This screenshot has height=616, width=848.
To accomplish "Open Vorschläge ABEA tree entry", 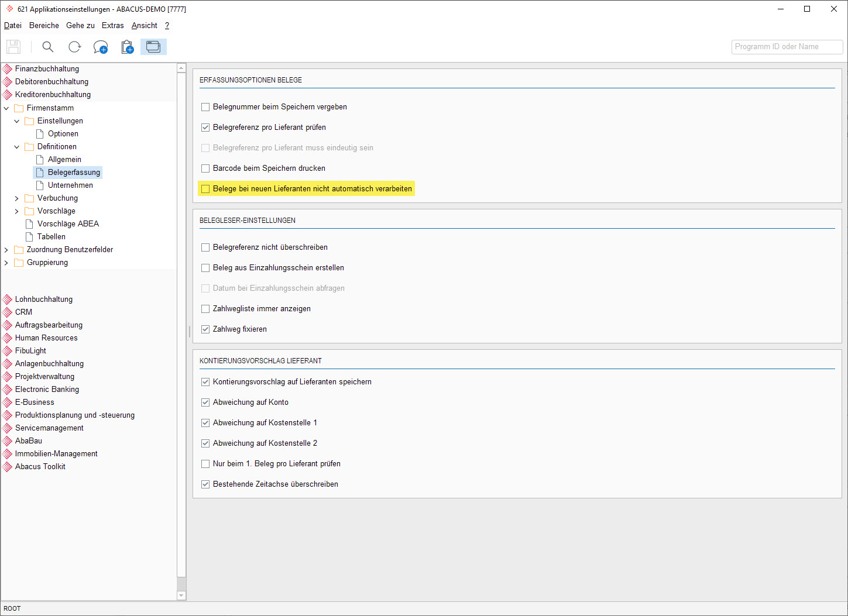I will coord(68,224).
